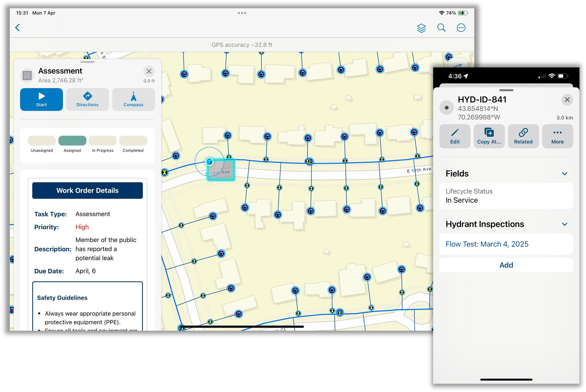Filter tasks by Assigned status

point(72,140)
